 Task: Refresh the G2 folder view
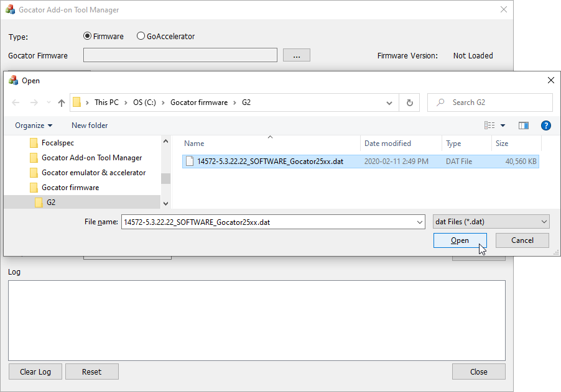[x=410, y=103]
